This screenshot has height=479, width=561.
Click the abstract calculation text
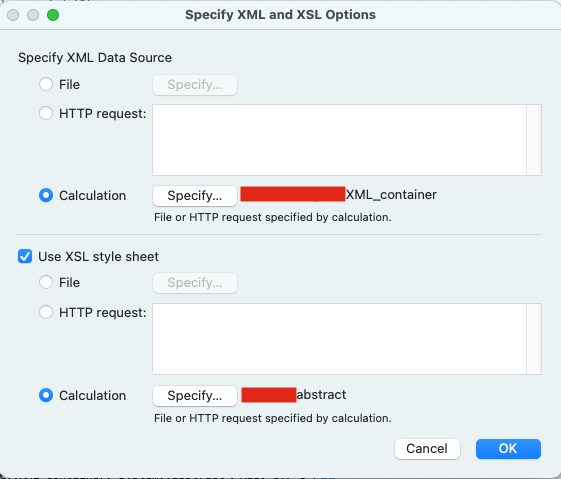coord(321,395)
